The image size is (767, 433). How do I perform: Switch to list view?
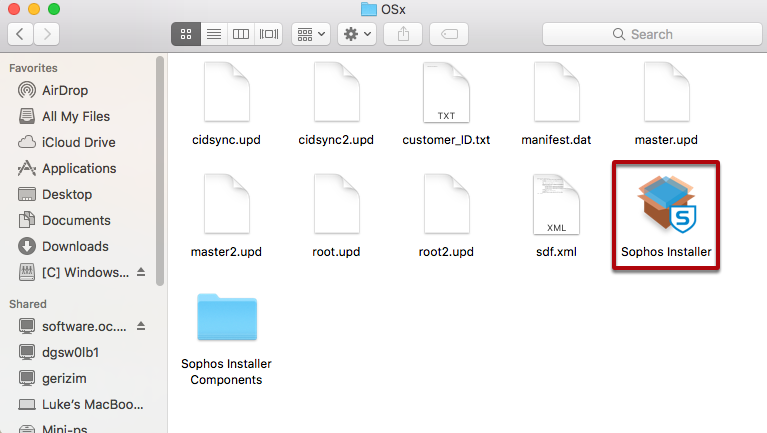(x=214, y=34)
